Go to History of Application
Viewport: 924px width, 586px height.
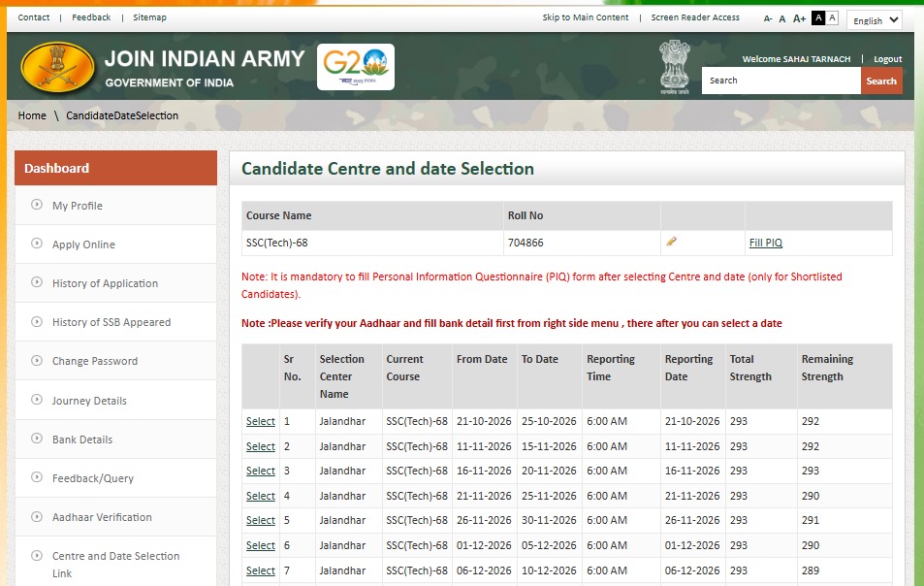(x=105, y=283)
